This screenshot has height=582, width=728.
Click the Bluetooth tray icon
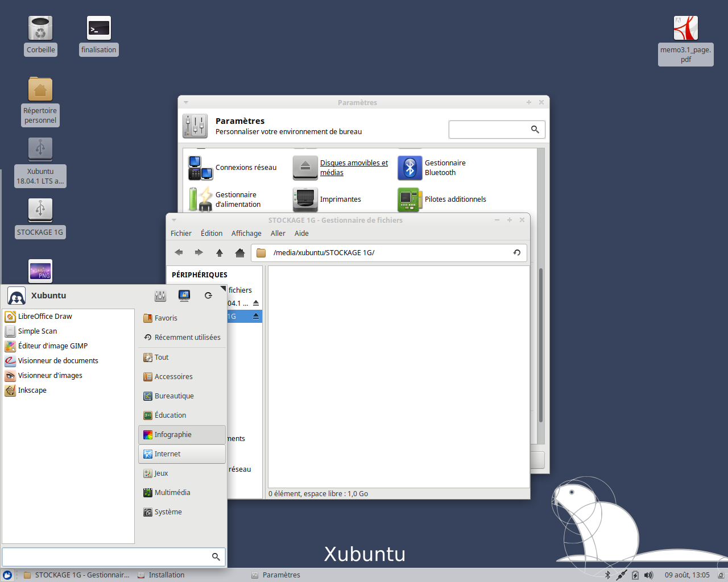pos(607,575)
